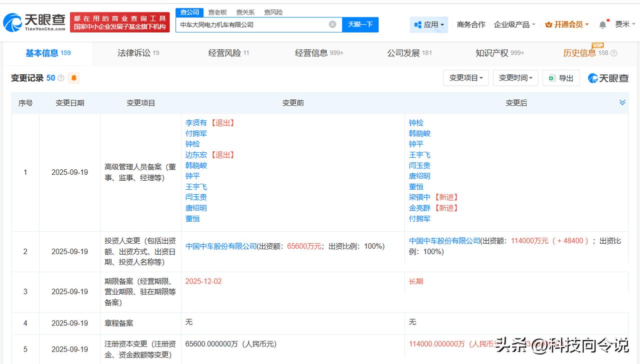Go to the 法律诉讼 tab
This screenshot has height=364, width=640.
[138, 53]
